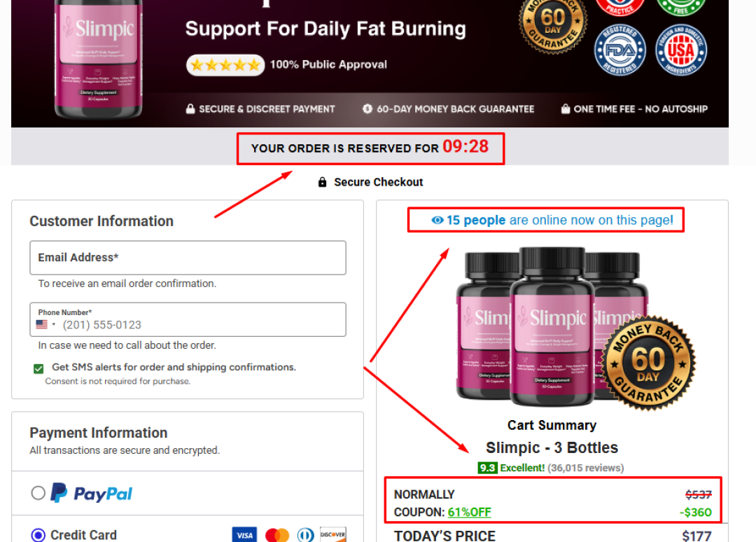This screenshot has width=756, height=542.
Task: Click the Money Back 60 Day seal on product image
Action: [x=648, y=363]
